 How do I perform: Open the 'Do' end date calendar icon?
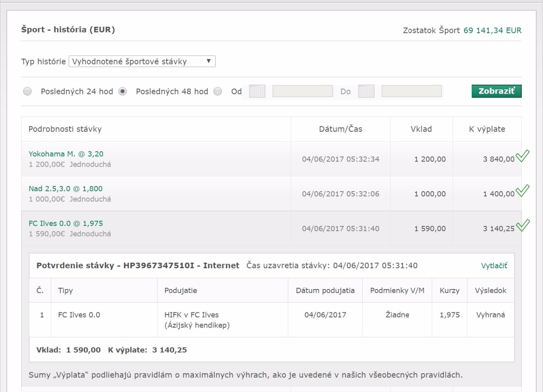click(366, 91)
